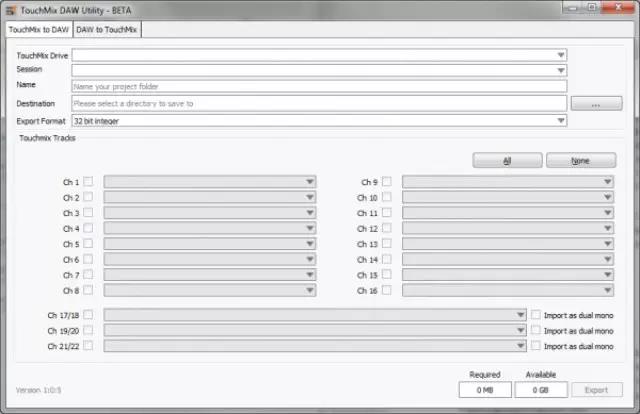
Task: Open the Ch 7 track dropdown
Action: [210, 275]
